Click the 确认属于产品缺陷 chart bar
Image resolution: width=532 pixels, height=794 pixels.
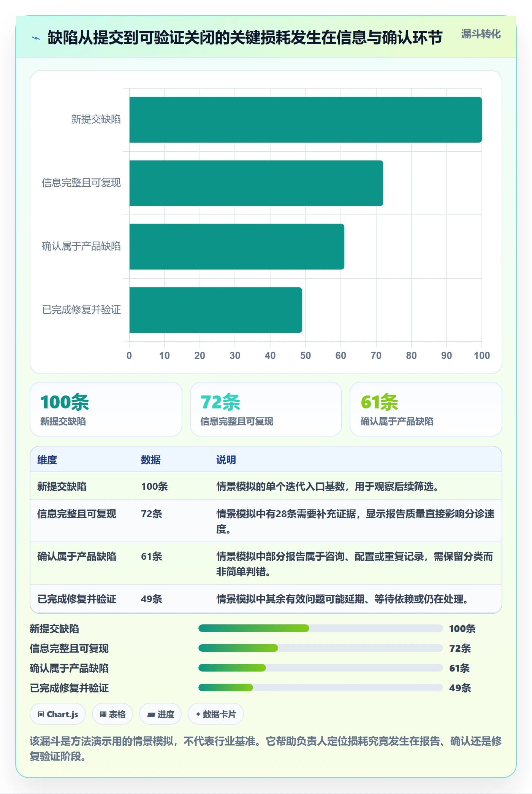pyautogui.click(x=237, y=246)
